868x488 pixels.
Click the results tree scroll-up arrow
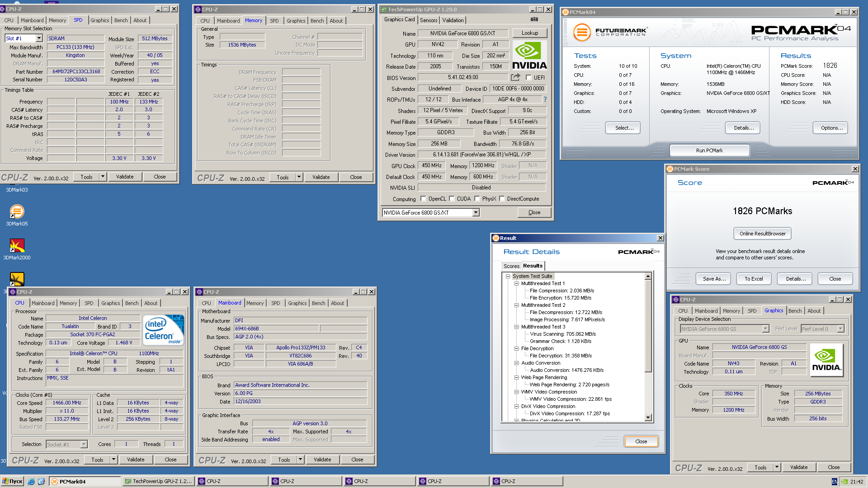tap(648, 276)
